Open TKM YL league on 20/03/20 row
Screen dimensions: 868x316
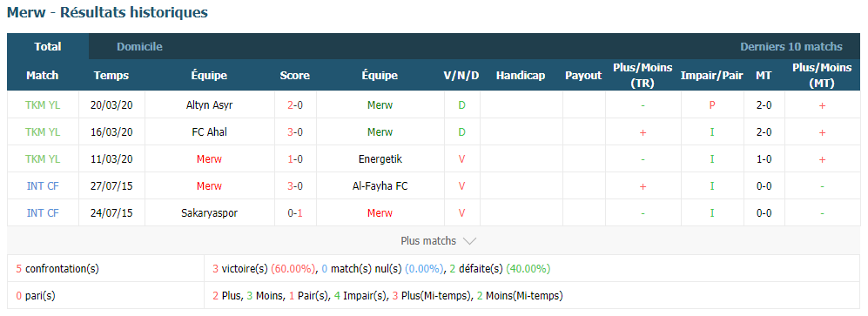pyautogui.click(x=43, y=105)
